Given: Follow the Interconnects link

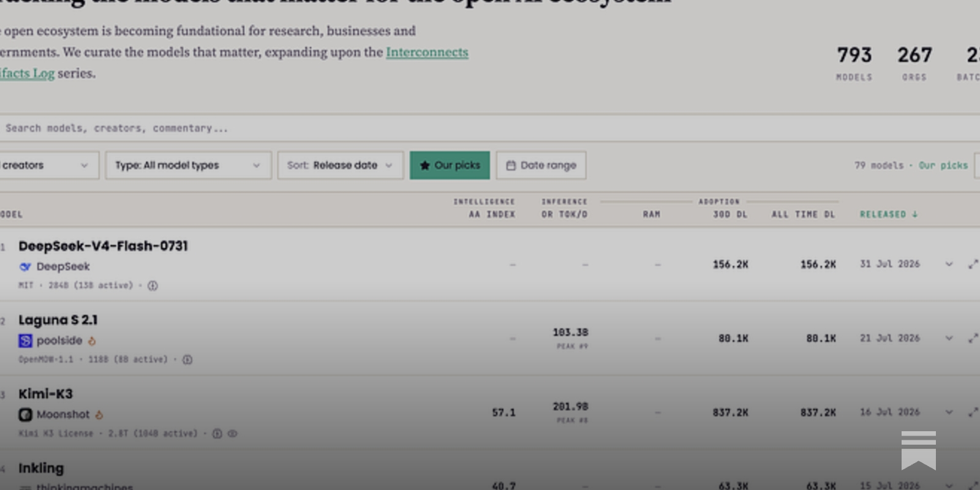Looking at the screenshot, I should point(427,52).
